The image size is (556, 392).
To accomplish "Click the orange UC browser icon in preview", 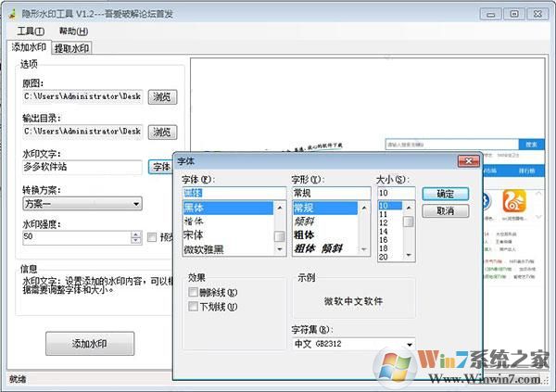I will 514,202.
